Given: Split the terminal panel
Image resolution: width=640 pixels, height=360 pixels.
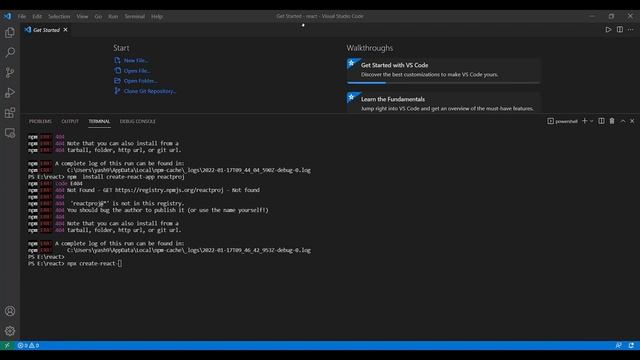Looking at the screenshot, I should [x=601, y=121].
